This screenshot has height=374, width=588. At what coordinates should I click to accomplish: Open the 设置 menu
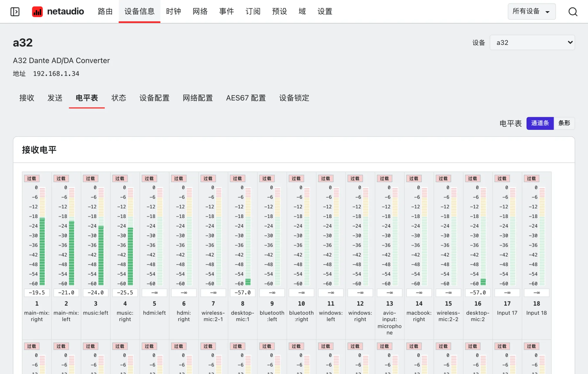[325, 11]
